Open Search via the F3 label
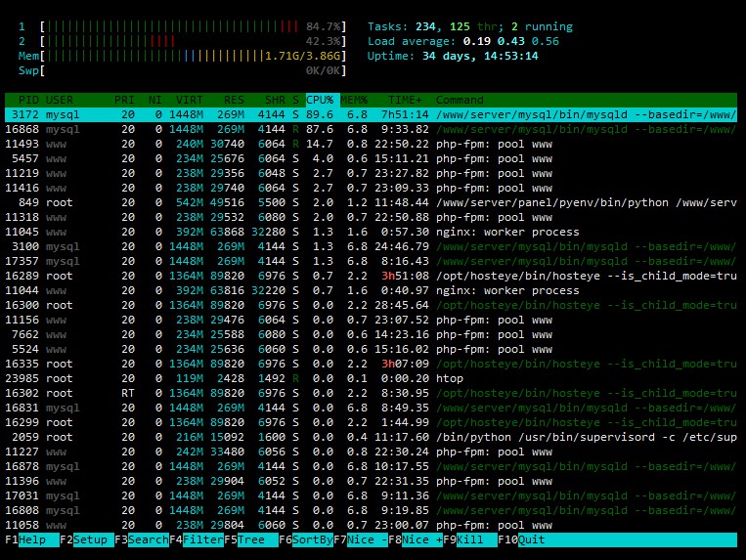746x560 pixels. (142, 540)
